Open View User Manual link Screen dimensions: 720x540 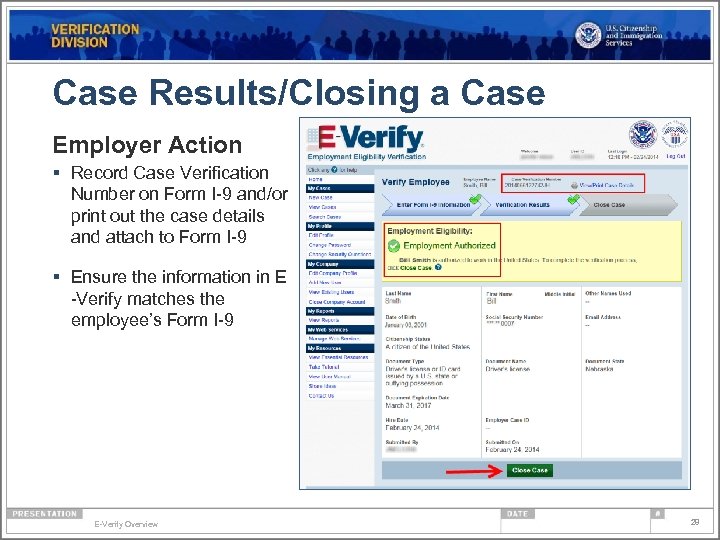[330, 377]
